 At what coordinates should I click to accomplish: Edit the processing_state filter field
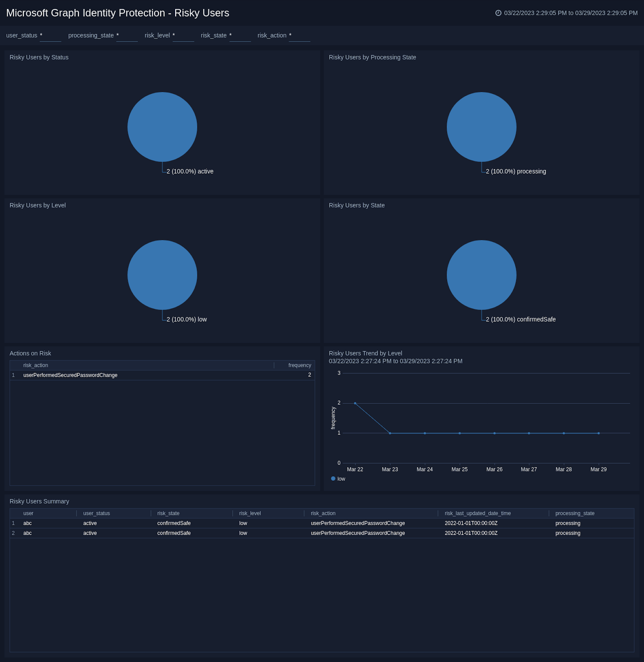(127, 36)
